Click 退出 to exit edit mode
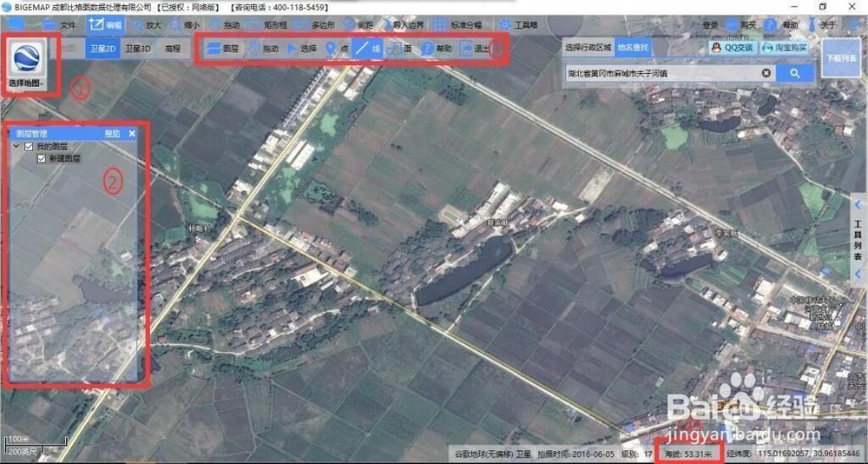The height and width of the screenshot is (464, 868). tap(475, 49)
